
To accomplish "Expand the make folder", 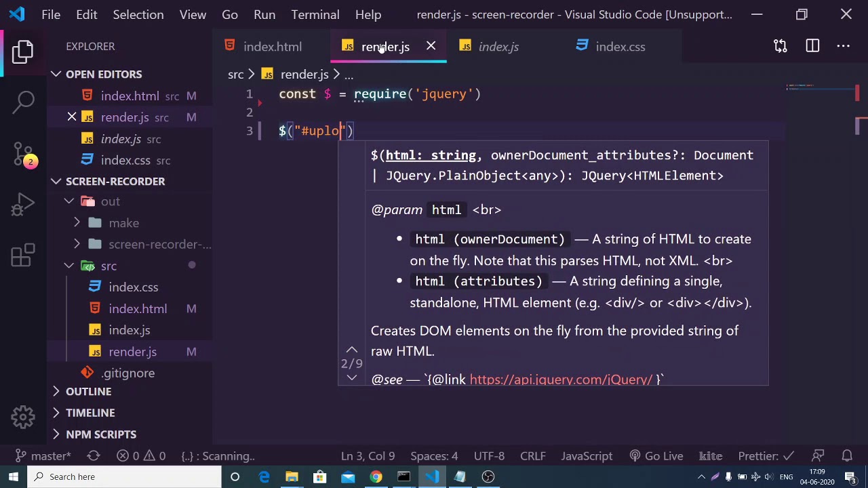I will point(123,223).
